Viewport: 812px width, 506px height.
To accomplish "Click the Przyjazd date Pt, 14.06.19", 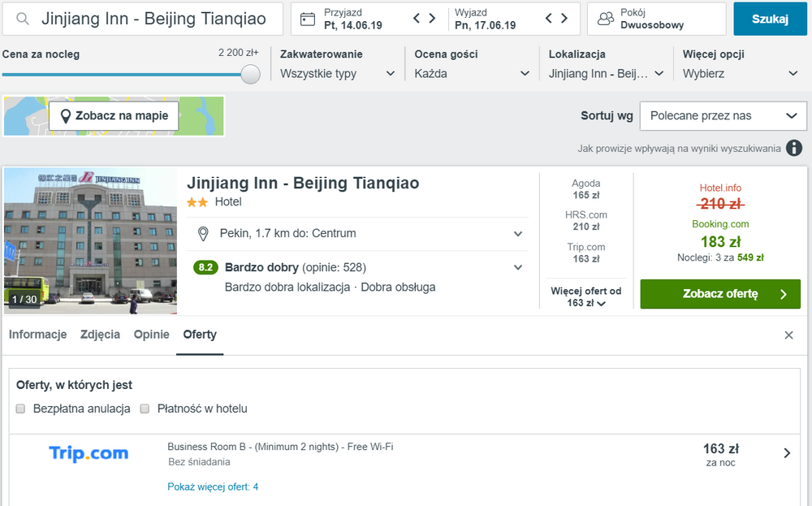I will pyautogui.click(x=353, y=25).
